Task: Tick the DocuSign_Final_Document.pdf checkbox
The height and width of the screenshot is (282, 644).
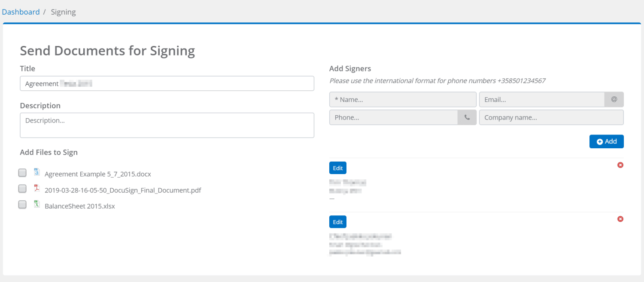Action: click(22, 189)
